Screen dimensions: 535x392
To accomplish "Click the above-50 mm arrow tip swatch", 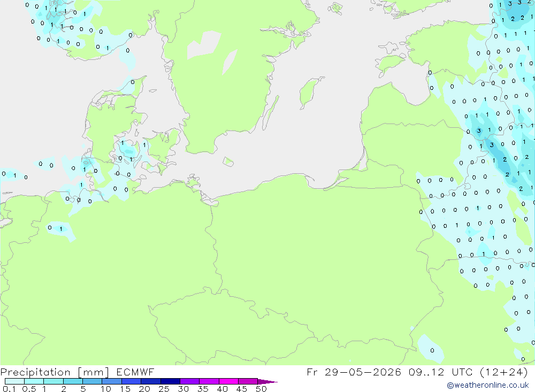I will click(267, 381).
